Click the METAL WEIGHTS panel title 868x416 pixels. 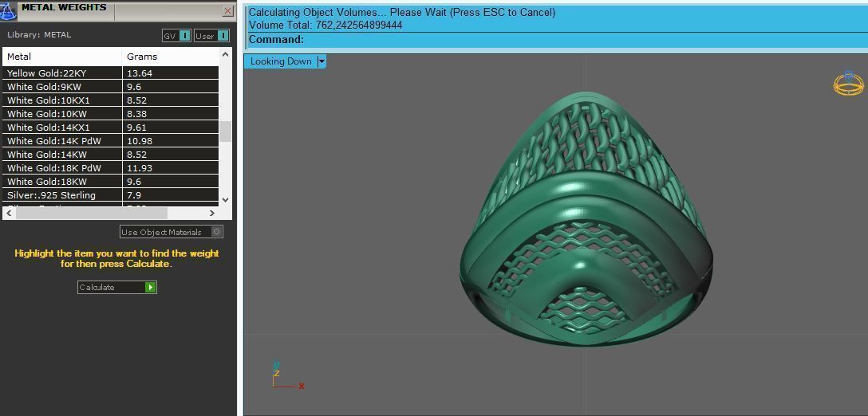64,8
